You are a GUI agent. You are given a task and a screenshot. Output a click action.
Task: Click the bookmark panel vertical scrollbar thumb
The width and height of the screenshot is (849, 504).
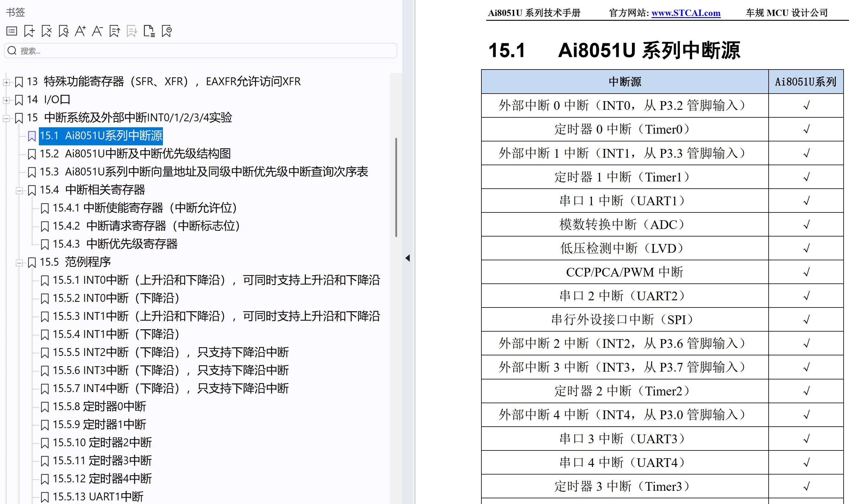pos(396,187)
